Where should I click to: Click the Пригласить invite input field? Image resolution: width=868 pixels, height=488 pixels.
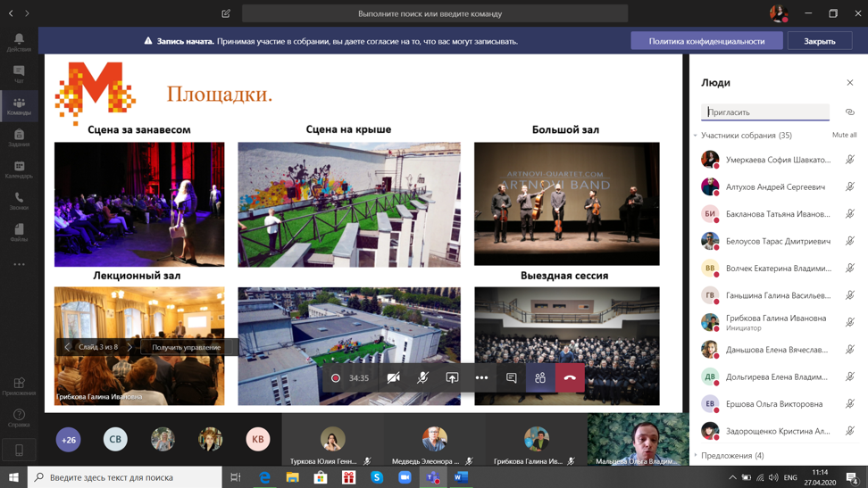pos(765,112)
